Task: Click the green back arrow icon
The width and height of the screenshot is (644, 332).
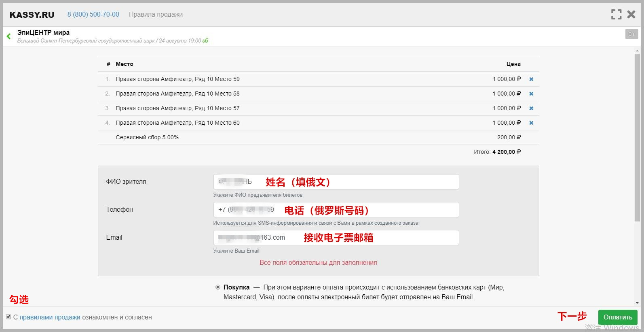Action: [8, 36]
